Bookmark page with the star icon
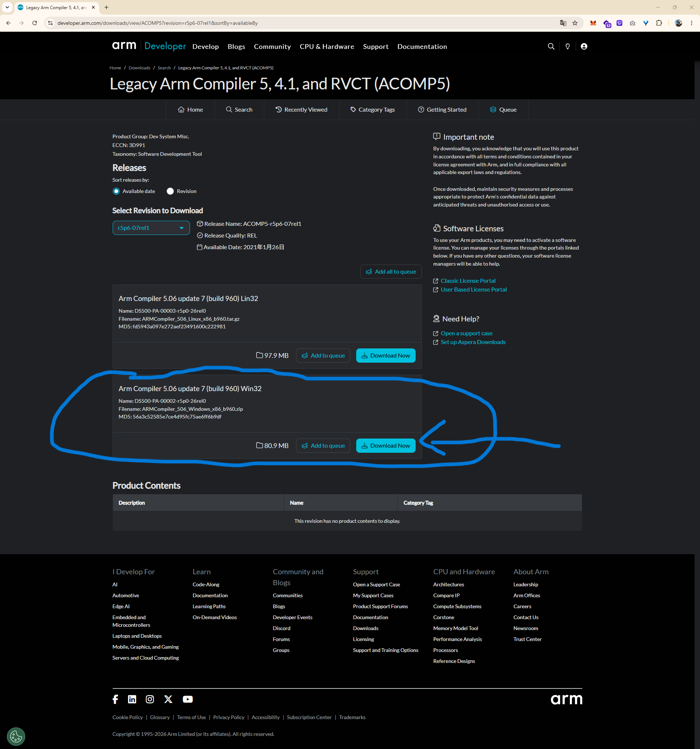Screen dimensions: 700x749 tap(575, 23)
